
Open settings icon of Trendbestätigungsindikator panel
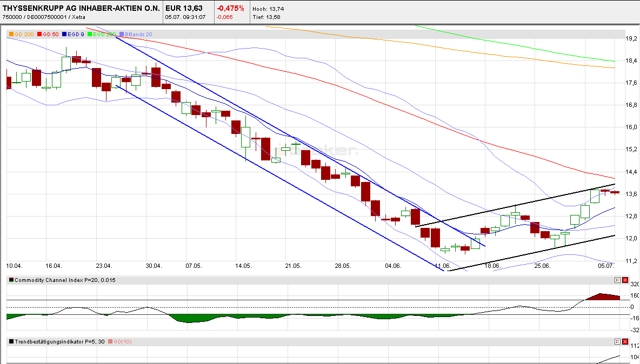click(x=617, y=341)
